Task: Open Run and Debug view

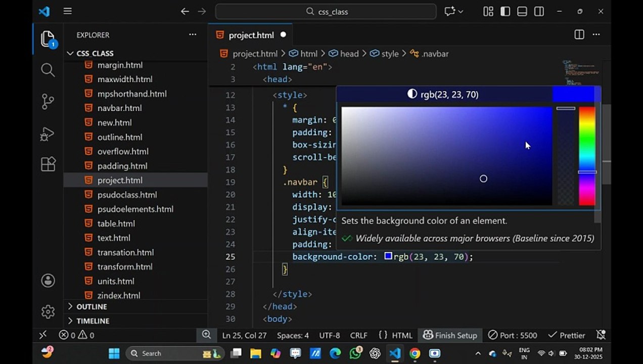Action: pos(48,133)
